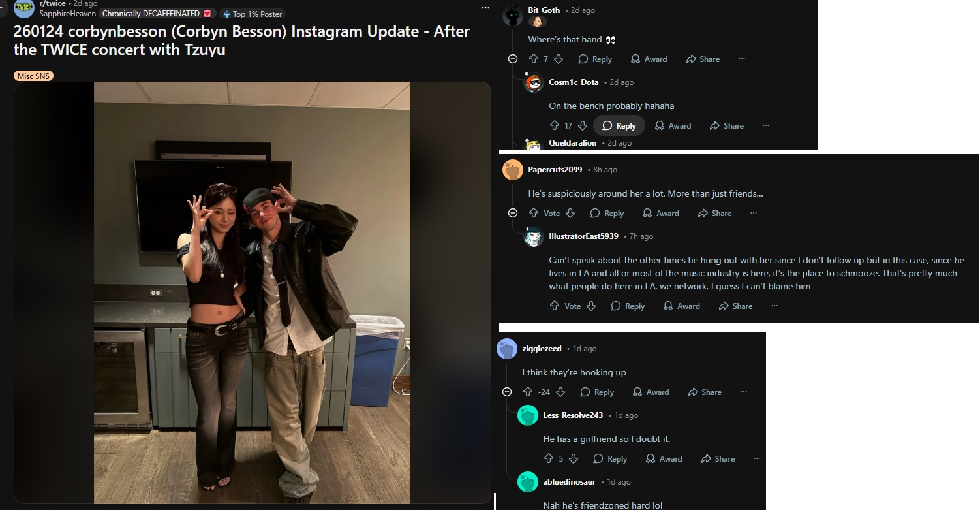Open the post's Instagram photo

coord(252,293)
